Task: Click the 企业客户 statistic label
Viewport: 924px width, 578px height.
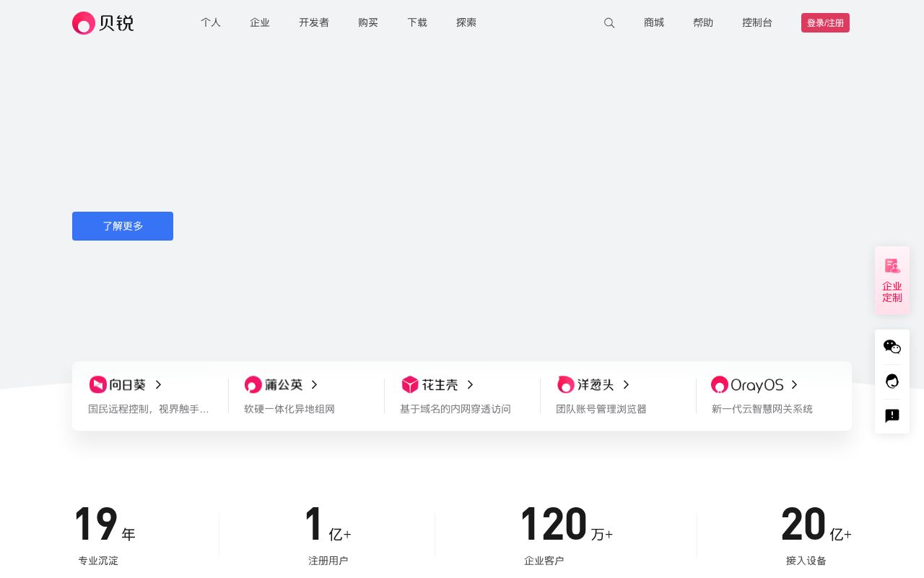Action: pos(544,561)
